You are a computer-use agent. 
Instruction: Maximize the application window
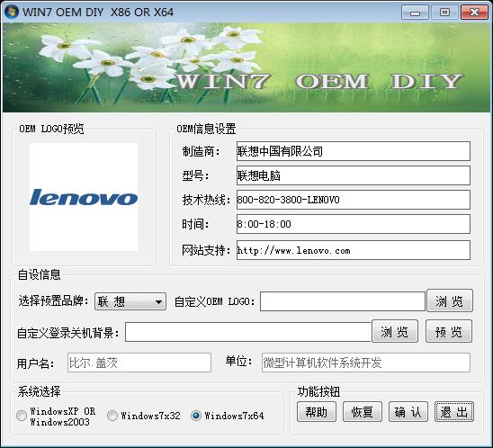click(444, 13)
